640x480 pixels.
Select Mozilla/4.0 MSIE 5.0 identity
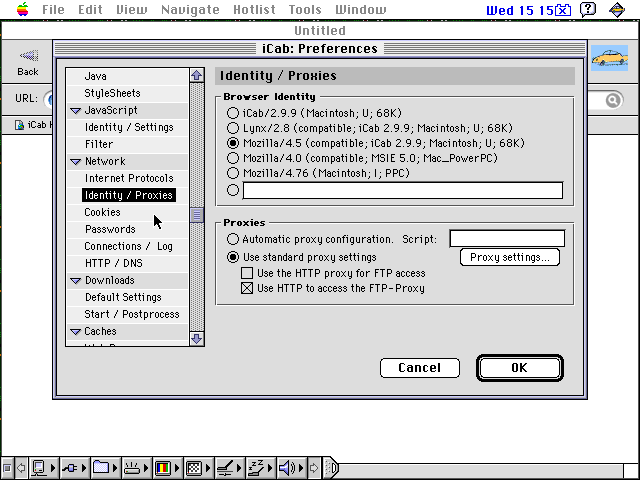click(233, 158)
